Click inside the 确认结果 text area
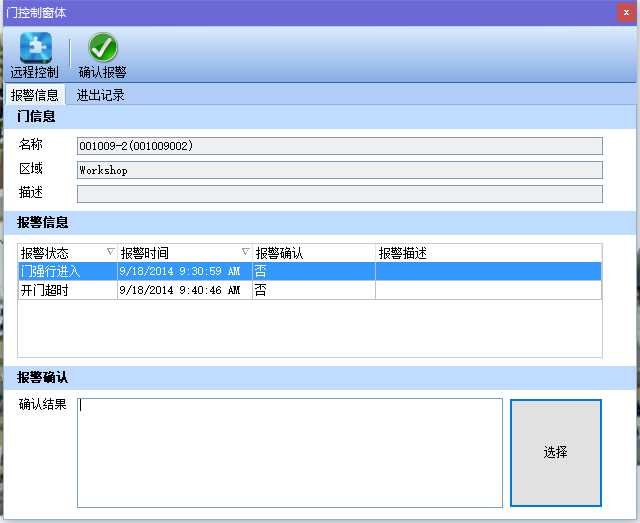The image size is (640, 523). 290,452
